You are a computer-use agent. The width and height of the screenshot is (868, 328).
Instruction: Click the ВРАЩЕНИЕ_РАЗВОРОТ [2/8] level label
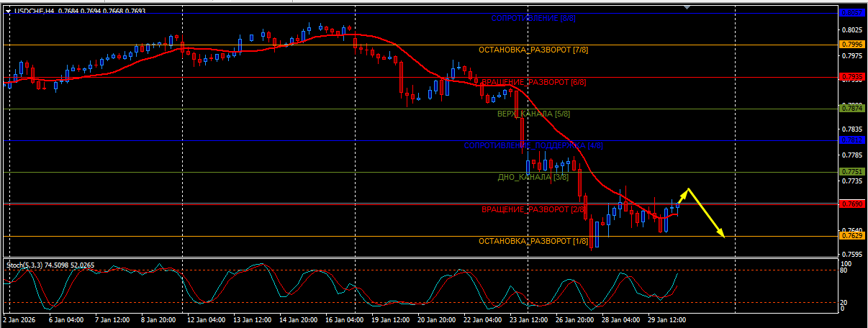coord(533,209)
